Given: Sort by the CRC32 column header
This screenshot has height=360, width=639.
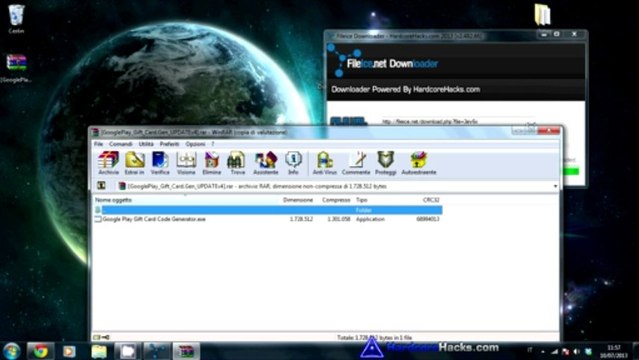Looking at the screenshot, I should [431, 200].
